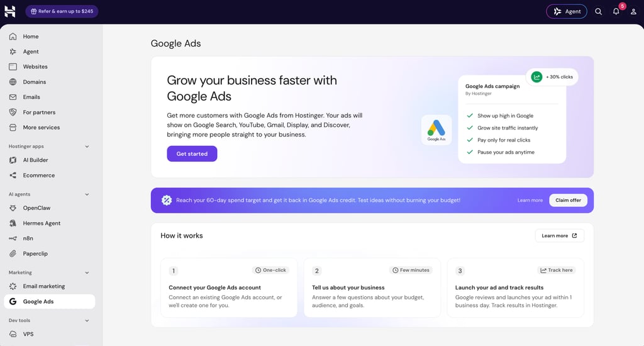Click the n8n icon
Screen dimensions: 644x346
(x=13, y=238)
